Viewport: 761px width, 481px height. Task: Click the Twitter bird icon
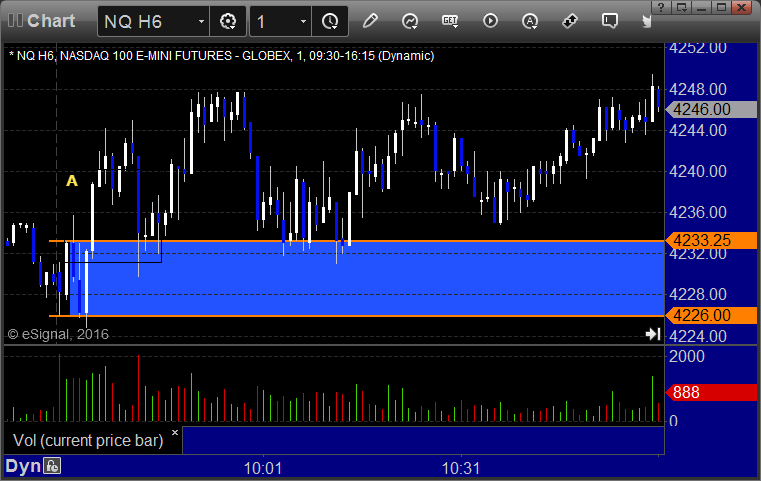click(646, 21)
